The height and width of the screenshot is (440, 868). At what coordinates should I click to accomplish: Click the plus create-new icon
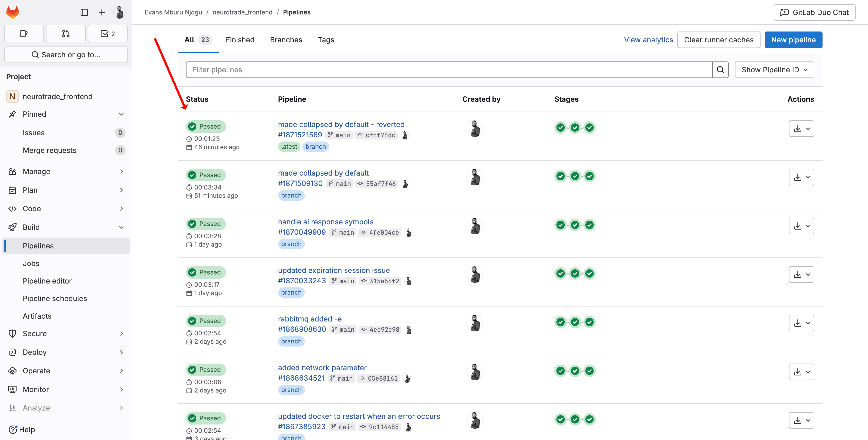102,12
